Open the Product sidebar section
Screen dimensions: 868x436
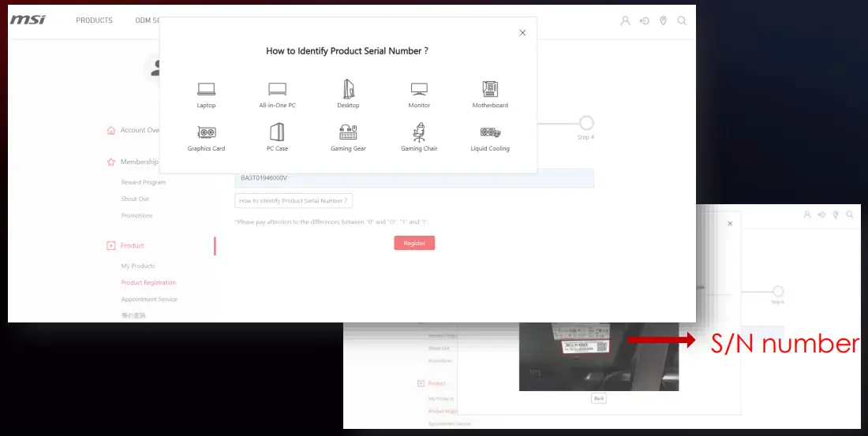(x=133, y=246)
